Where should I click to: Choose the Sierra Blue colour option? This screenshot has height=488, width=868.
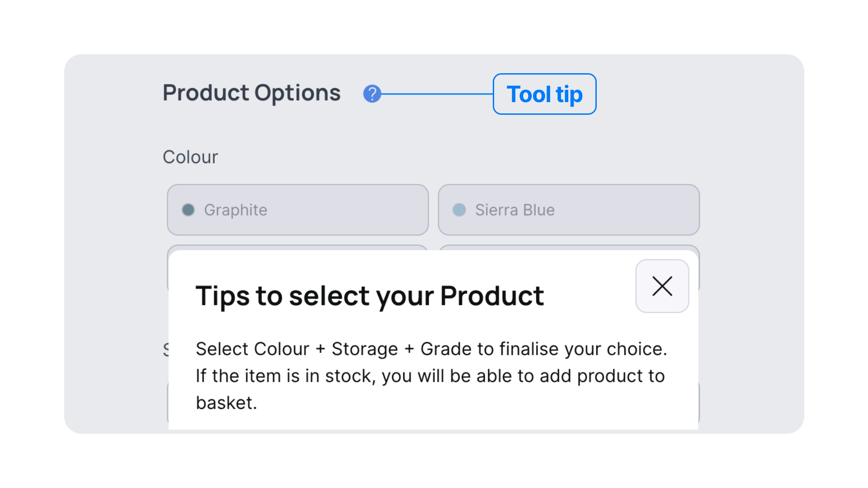click(x=569, y=210)
